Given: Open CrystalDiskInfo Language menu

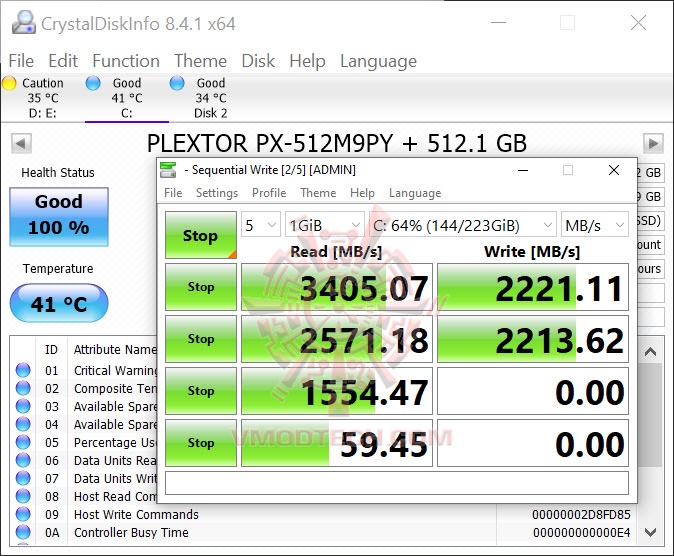Looking at the screenshot, I should click(x=378, y=61).
